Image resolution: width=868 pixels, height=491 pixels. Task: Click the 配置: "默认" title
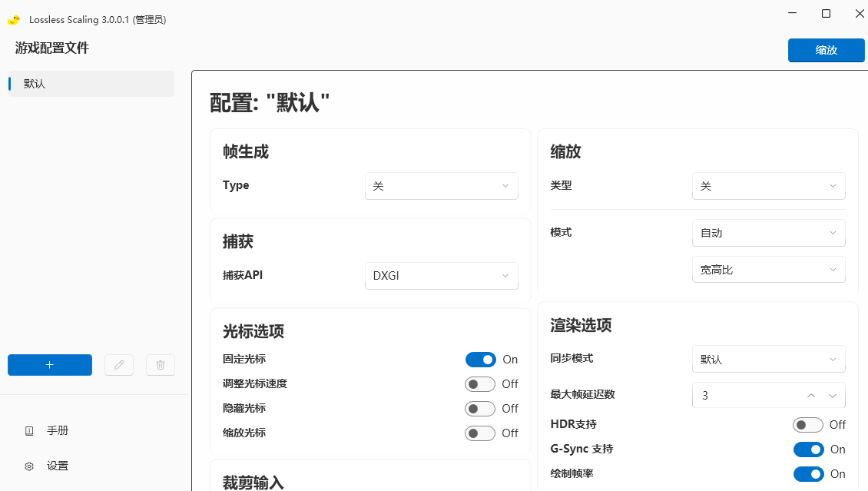(270, 103)
